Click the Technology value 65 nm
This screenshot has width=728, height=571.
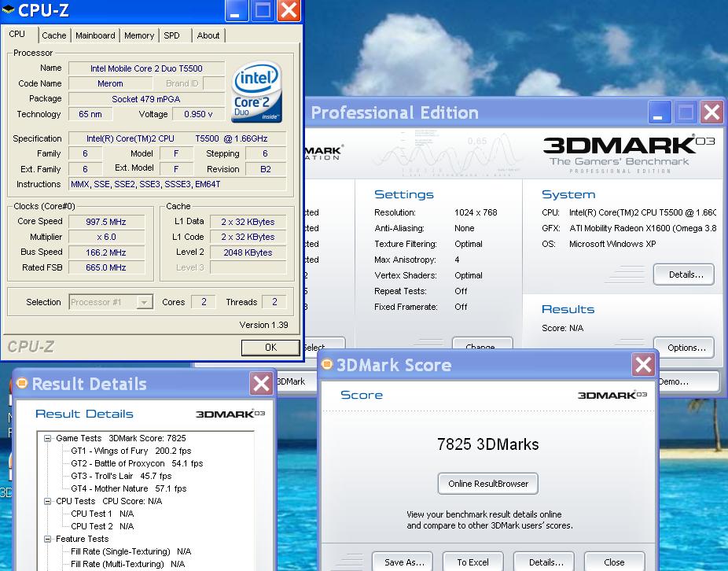point(90,114)
